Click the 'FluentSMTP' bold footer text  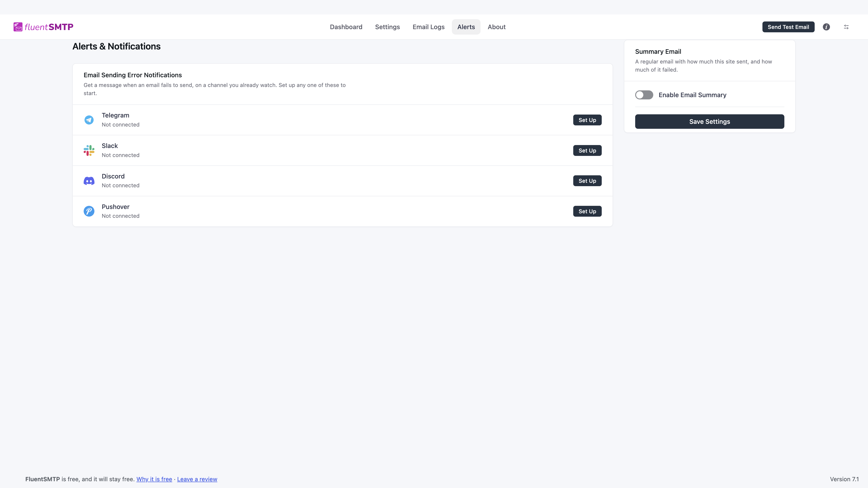pos(42,479)
